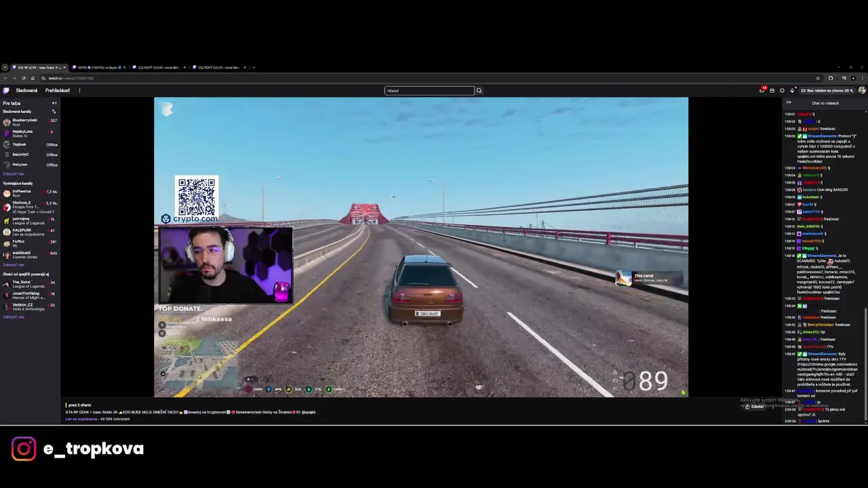Open the Chrome web store link in chat
The width and height of the screenshot is (868, 488).
point(829,369)
